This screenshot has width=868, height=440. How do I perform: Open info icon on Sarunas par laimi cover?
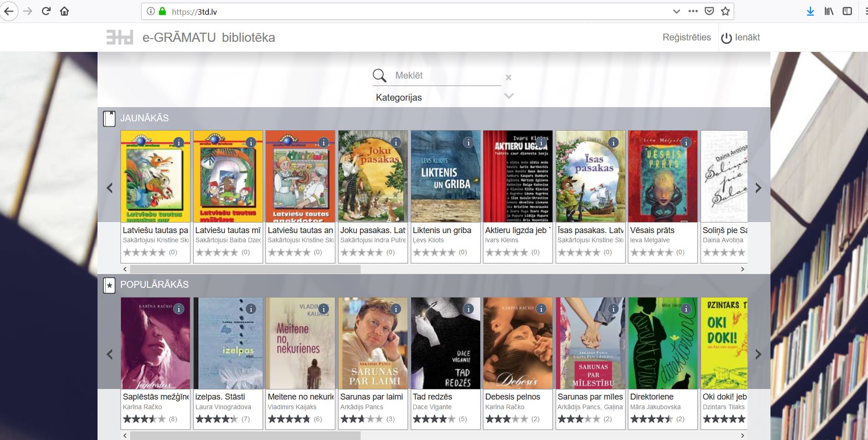coord(396,309)
